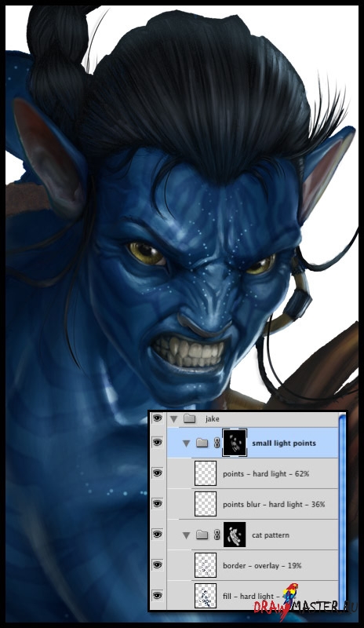Click the cat pattern folder icon
The width and height of the screenshot is (364, 628).
pos(202,535)
